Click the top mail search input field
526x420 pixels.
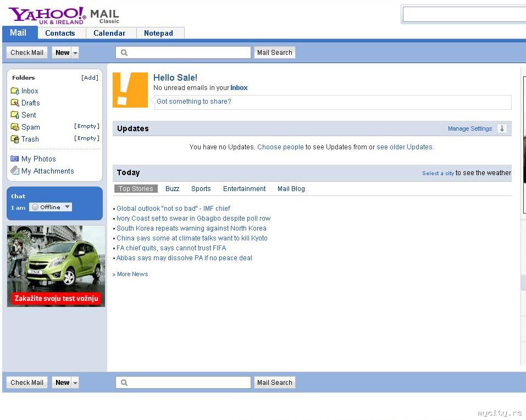(183, 53)
